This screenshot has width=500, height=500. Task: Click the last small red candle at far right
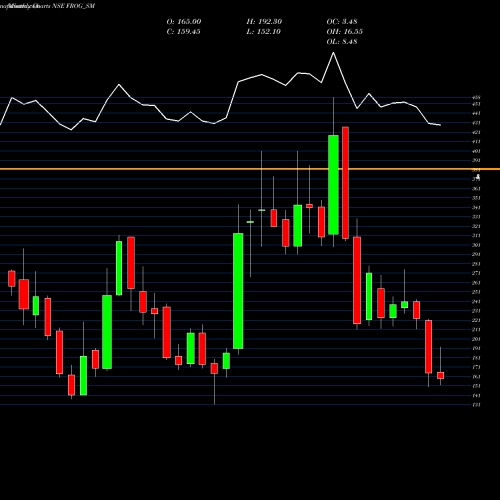click(x=441, y=376)
